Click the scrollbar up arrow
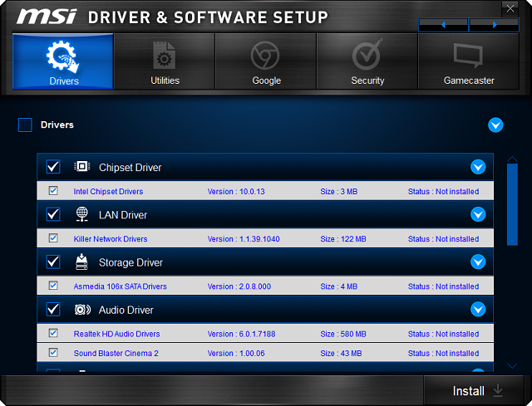Image resolution: width=532 pixels, height=406 pixels. click(x=512, y=159)
